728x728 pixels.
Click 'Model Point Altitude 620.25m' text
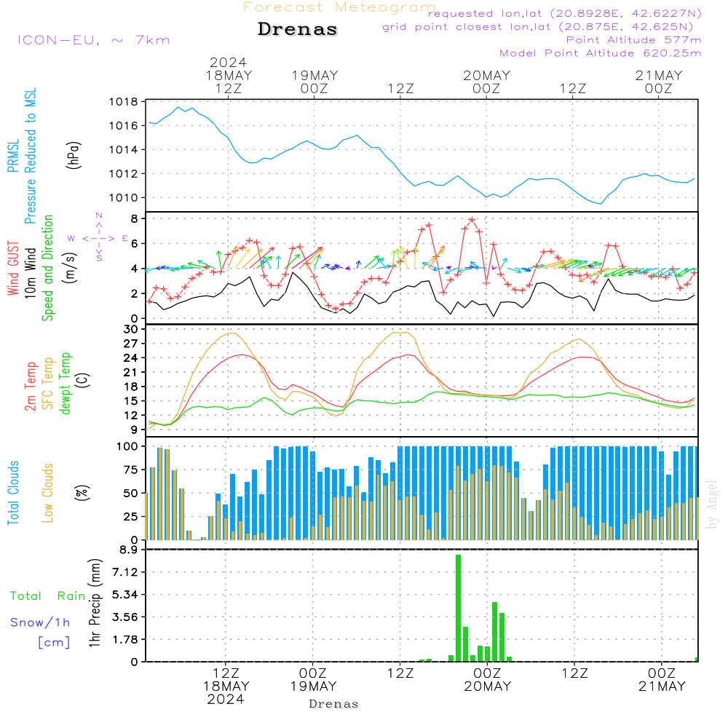[600, 53]
